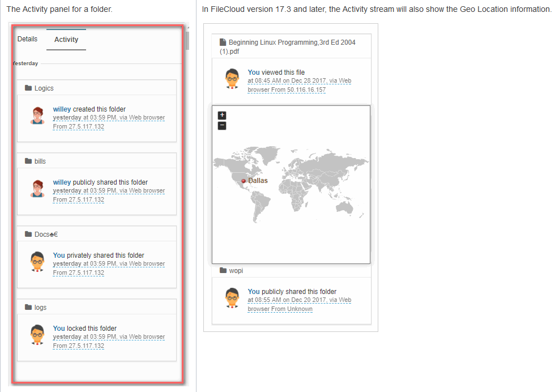The image size is (555, 392).
Task: Click 'You' in privately shared folder entry
Action: pyautogui.click(x=58, y=255)
